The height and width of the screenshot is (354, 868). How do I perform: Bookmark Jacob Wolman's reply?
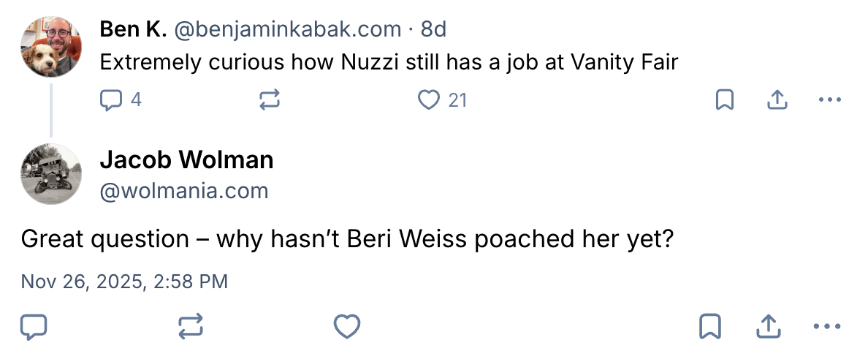710,326
